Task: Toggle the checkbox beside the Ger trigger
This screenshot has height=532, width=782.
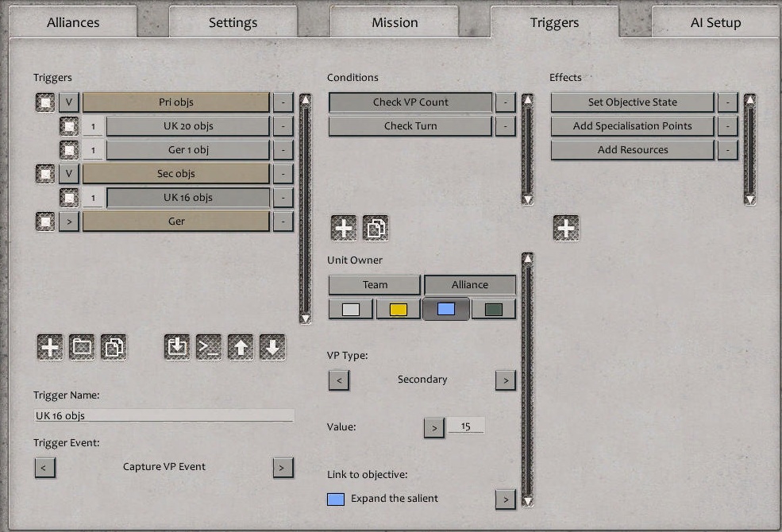Action: (45, 222)
